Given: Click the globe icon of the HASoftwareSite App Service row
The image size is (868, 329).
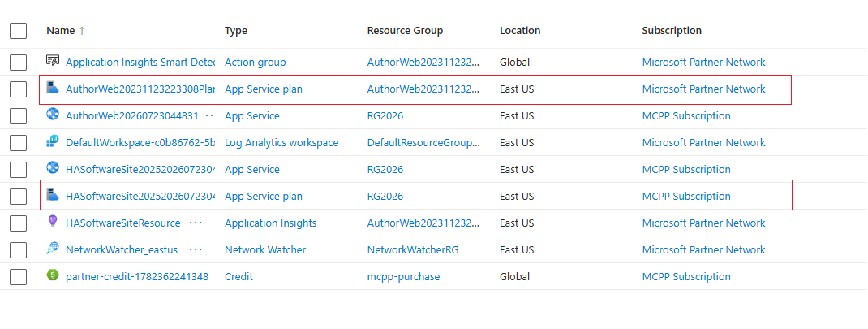Looking at the screenshot, I should coord(53,168).
